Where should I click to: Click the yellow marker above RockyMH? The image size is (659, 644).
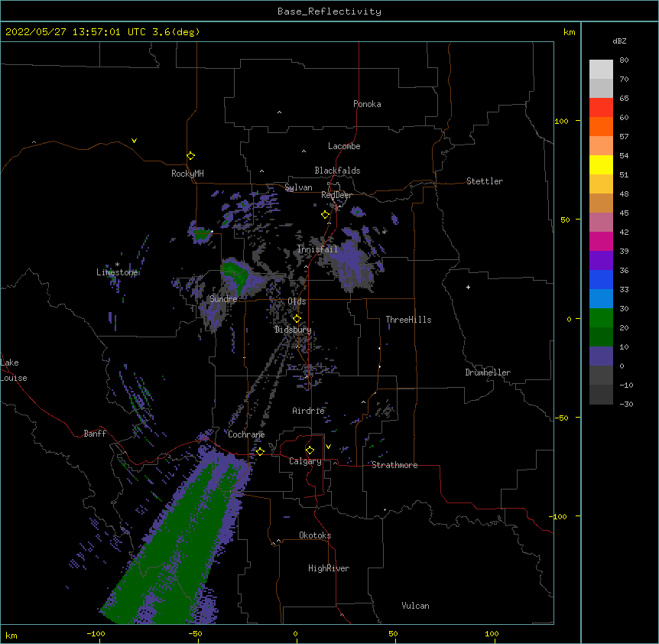pyautogui.click(x=190, y=155)
